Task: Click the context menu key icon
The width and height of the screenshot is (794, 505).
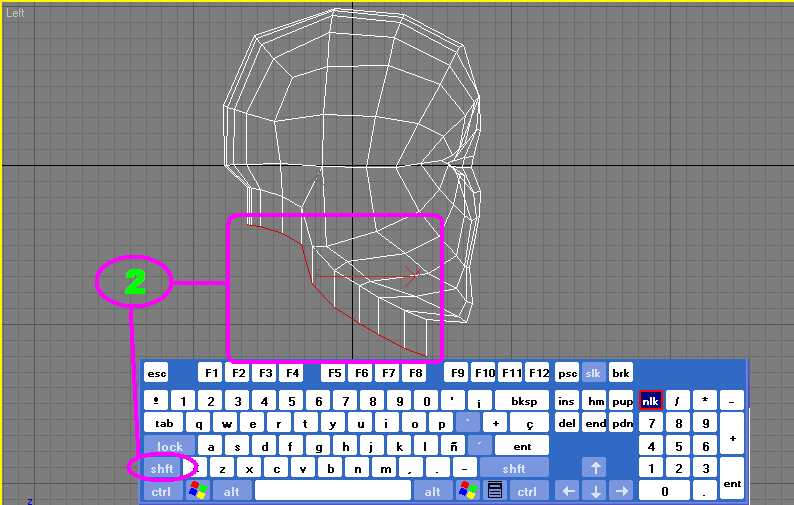Action: pos(495,490)
